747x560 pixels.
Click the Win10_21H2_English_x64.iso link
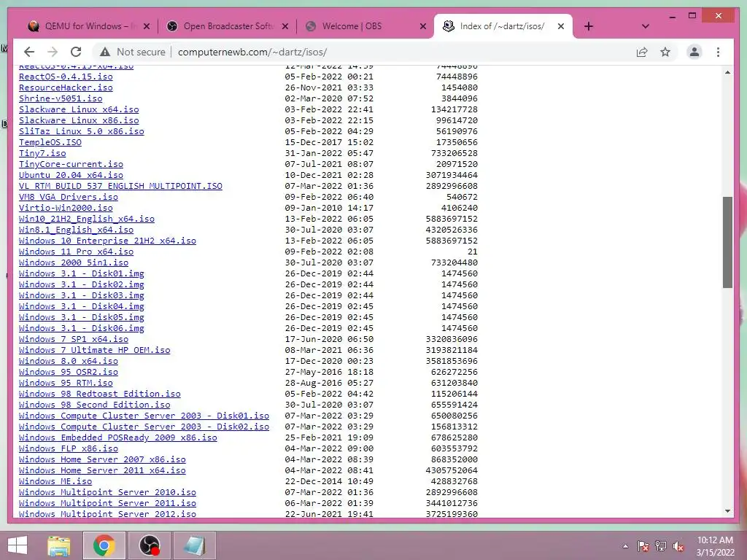click(x=87, y=219)
